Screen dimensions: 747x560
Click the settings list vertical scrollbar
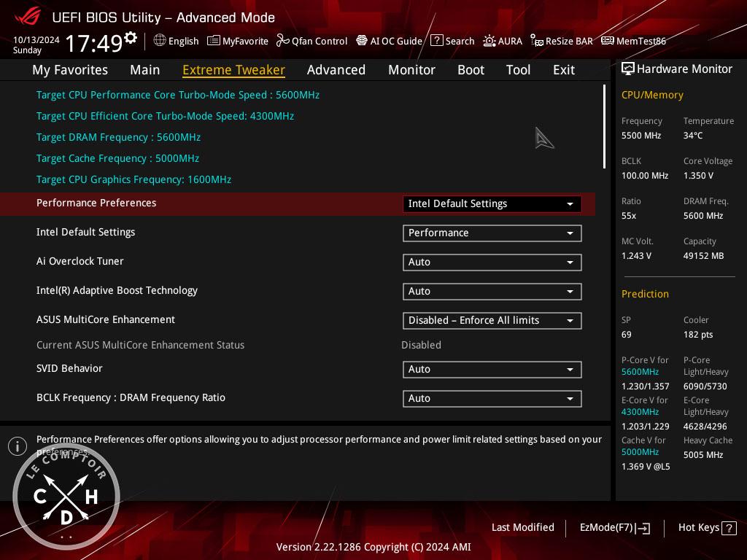coord(604,127)
